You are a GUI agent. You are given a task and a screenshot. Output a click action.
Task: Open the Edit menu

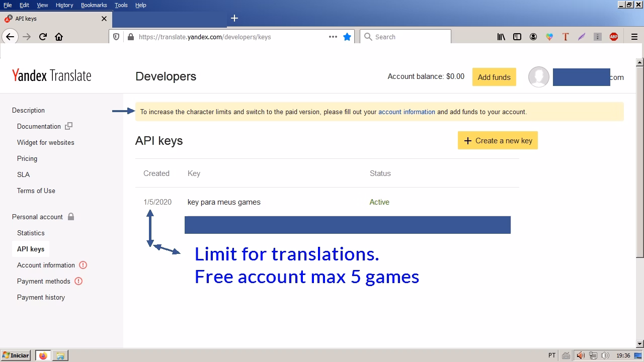tap(24, 5)
